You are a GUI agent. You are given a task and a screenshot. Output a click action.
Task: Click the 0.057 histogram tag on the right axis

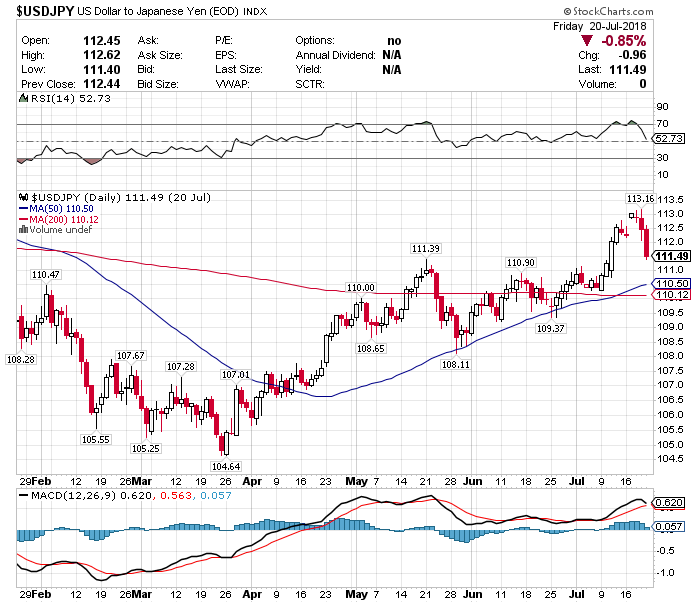click(x=669, y=527)
